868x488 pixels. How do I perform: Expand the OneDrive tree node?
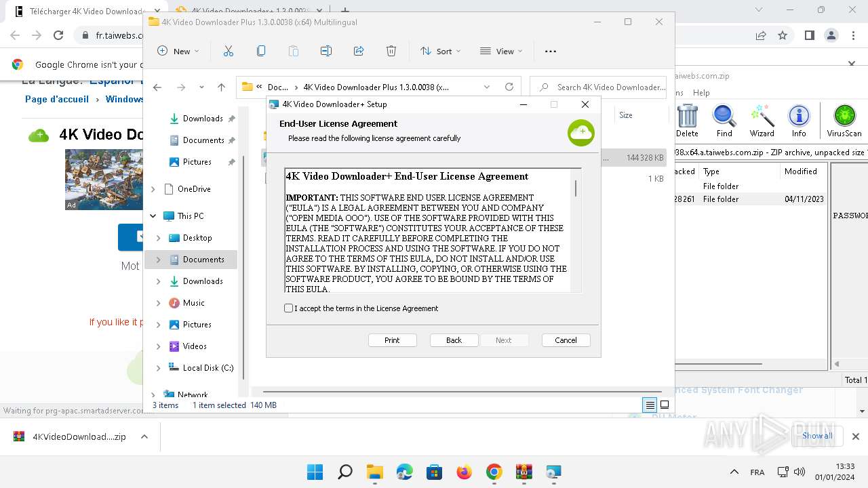click(153, 189)
